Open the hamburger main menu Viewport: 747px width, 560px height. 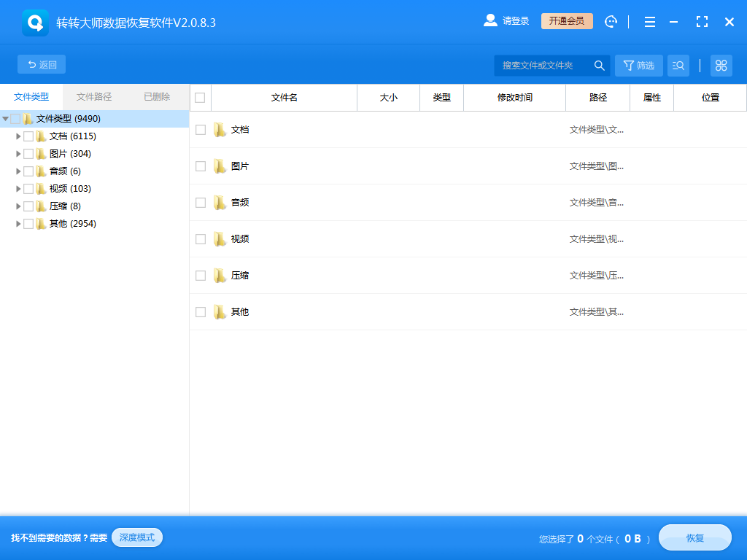coord(649,21)
